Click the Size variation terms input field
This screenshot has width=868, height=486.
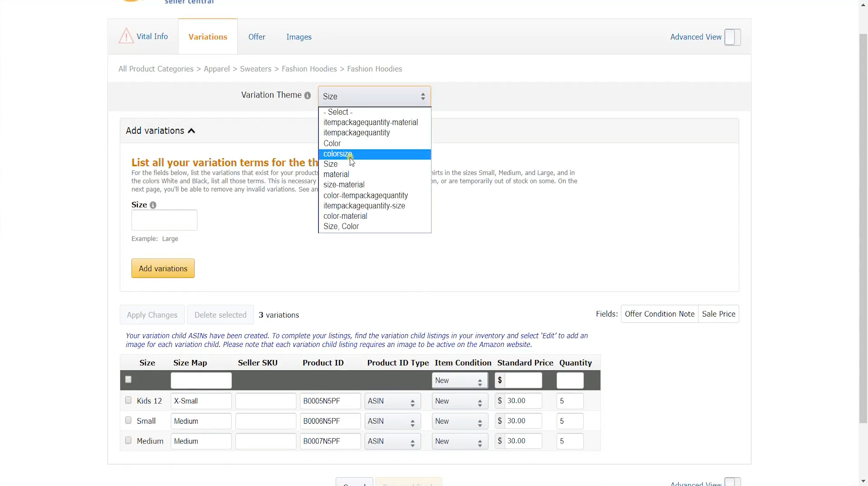pyautogui.click(x=164, y=220)
